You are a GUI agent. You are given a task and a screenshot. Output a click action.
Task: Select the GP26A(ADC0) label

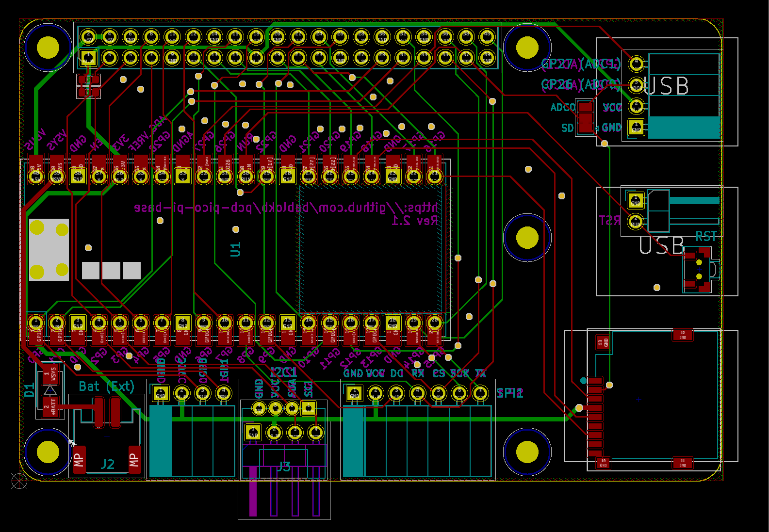(x=581, y=85)
